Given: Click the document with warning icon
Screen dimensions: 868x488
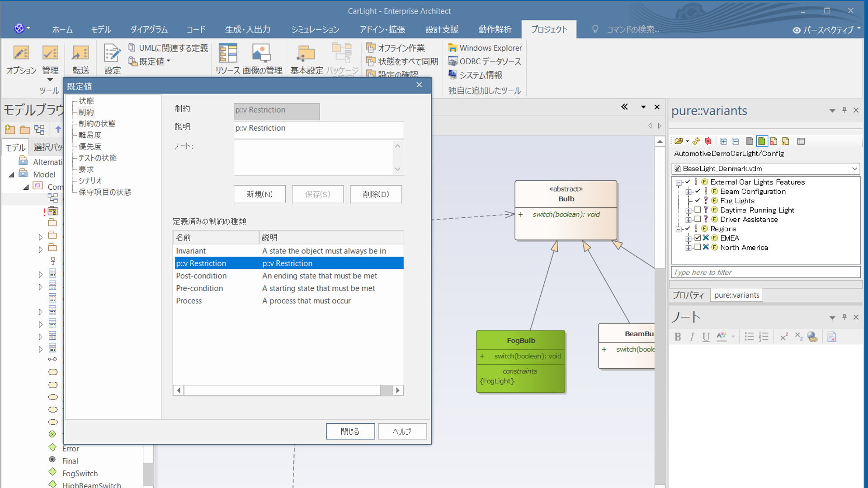Looking at the screenshot, I should (786, 141).
